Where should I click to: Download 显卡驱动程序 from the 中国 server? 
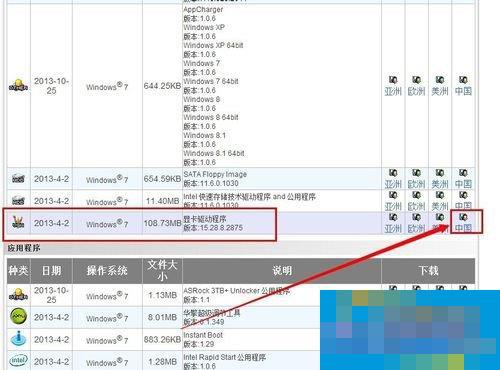[x=463, y=223]
